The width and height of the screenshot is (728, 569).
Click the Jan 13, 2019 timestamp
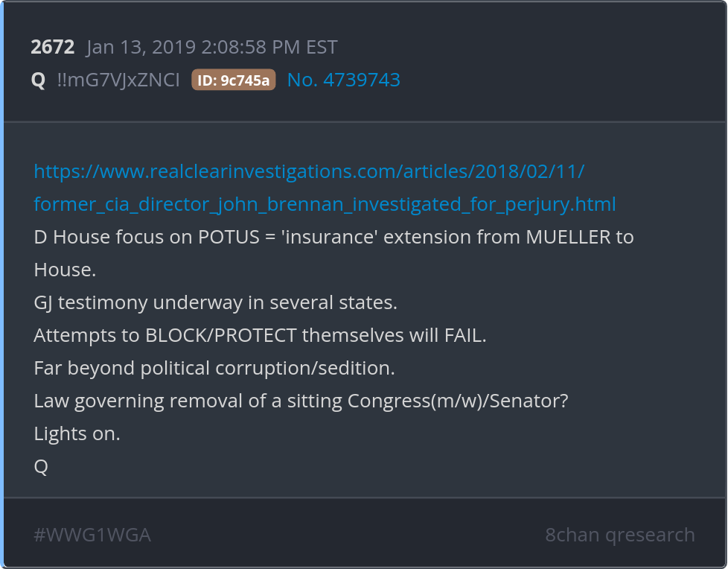(x=141, y=48)
